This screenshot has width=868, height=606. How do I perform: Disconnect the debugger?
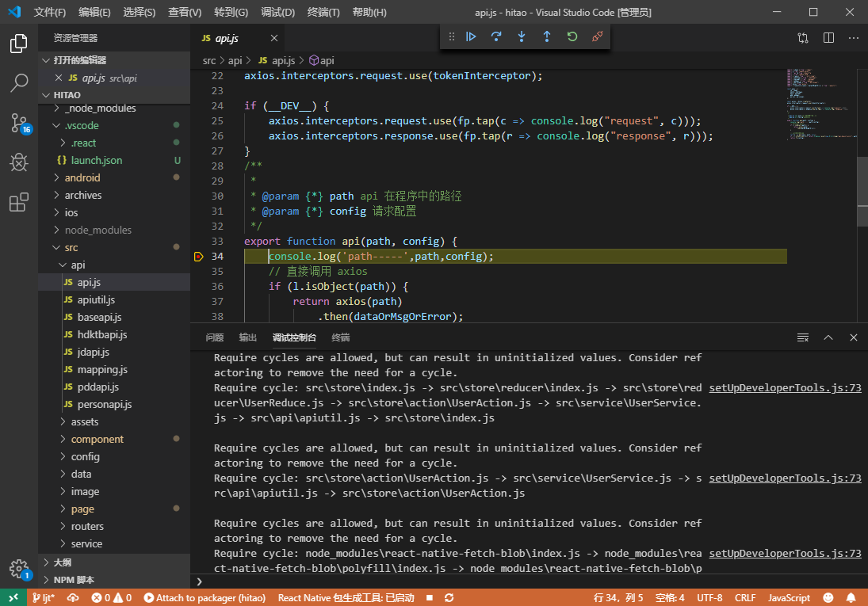(x=597, y=36)
